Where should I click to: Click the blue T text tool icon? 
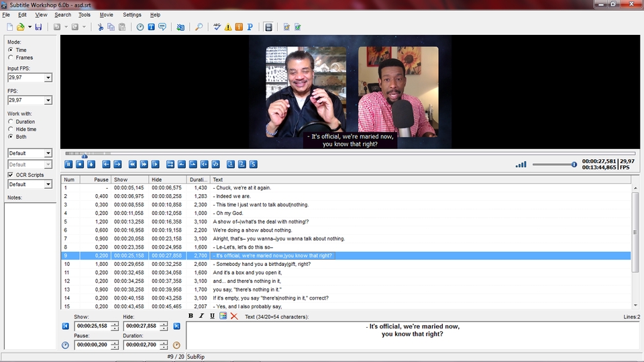pyautogui.click(x=151, y=27)
